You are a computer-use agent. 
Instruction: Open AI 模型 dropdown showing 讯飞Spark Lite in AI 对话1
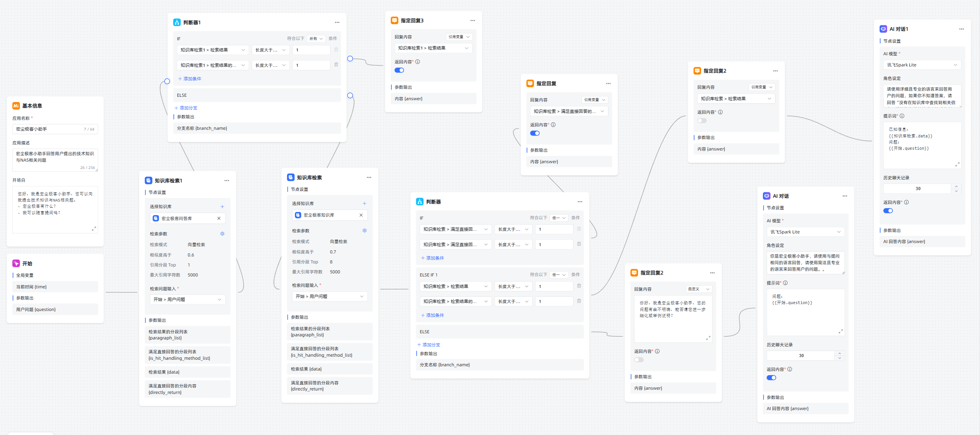[922, 65]
